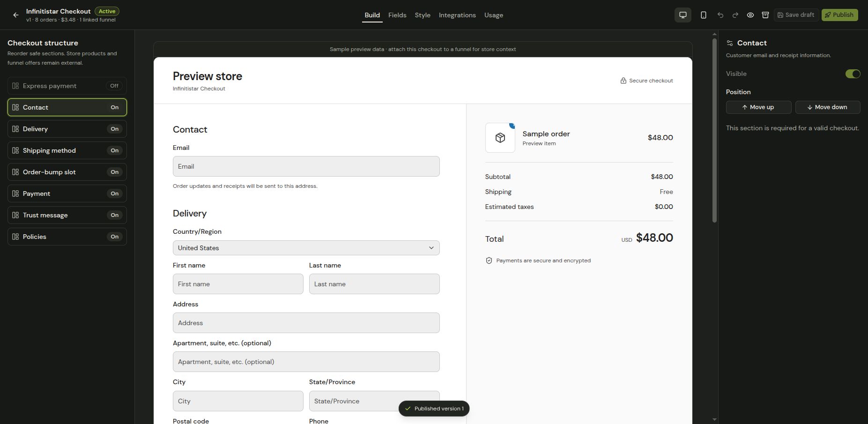
Task: Move Contact section down
Action: [828, 107]
